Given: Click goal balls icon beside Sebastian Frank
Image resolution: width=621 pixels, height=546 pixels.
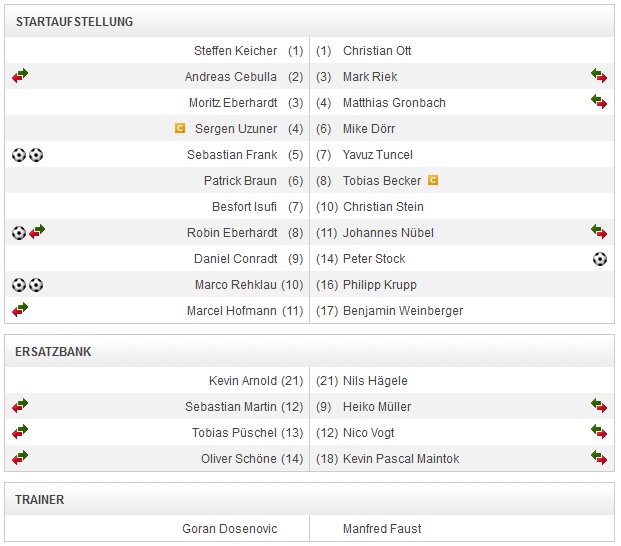Looking at the screenshot, I should pyautogui.click(x=27, y=155).
